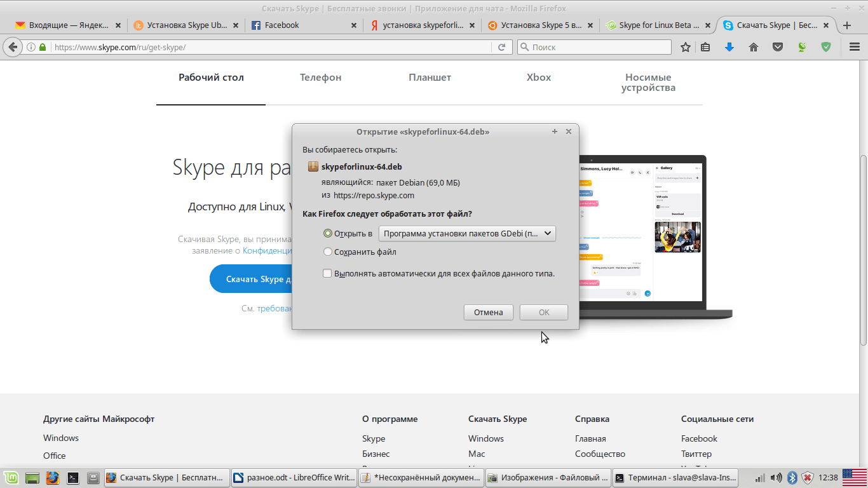Click the Bluetooth tray icon
Screen dimensions: 868x488
pyautogui.click(x=792, y=477)
